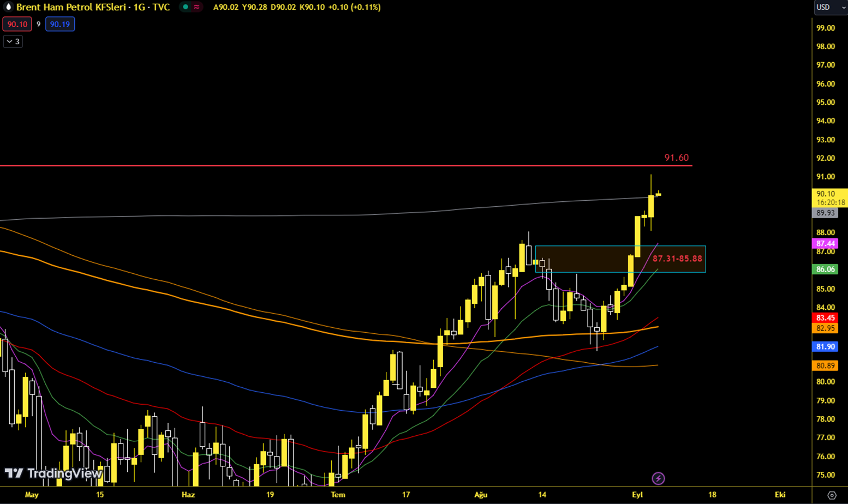Click the red 83.45 price axis label

pyautogui.click(x=825, y=318)
